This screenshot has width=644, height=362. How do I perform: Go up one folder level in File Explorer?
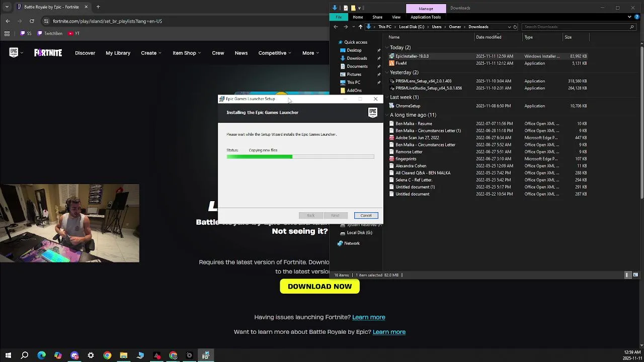pos(360,27)
